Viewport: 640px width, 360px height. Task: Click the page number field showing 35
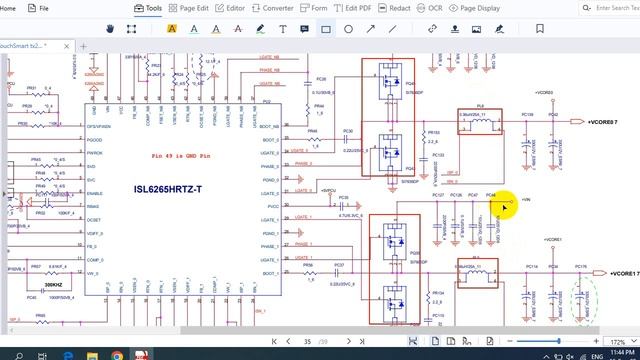coord(307,342)
